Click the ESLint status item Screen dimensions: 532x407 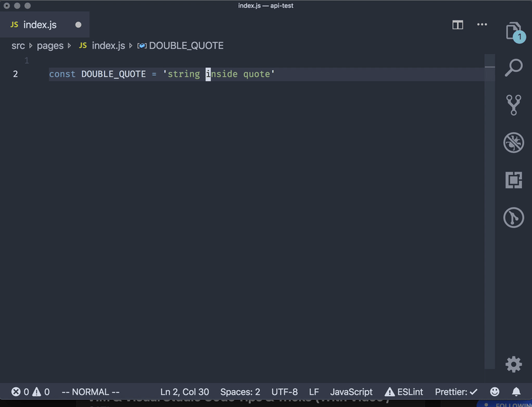coord(404,392)
